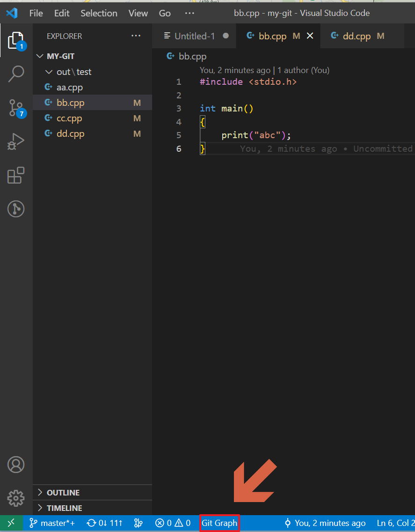
Task: Open the Extensions view
Action: click(16, 175)
